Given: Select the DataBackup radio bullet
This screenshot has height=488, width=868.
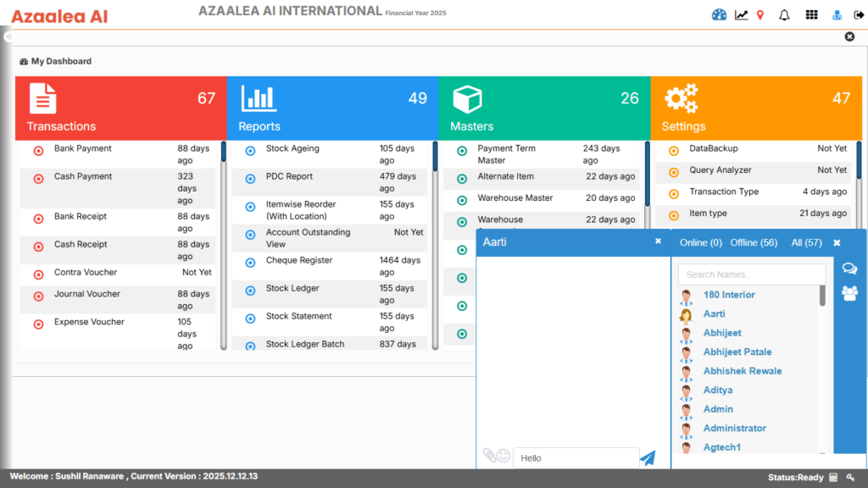Looking at the screenshot, I should [x=674, y=151].
